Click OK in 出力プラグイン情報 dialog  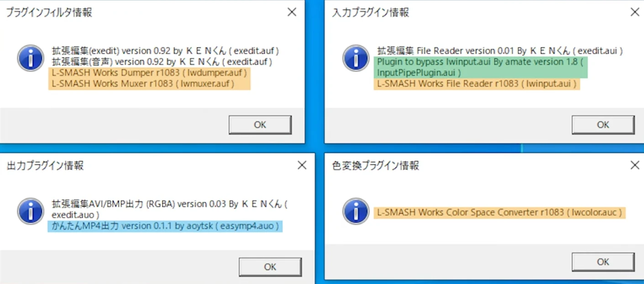click(x=270, y=267)
